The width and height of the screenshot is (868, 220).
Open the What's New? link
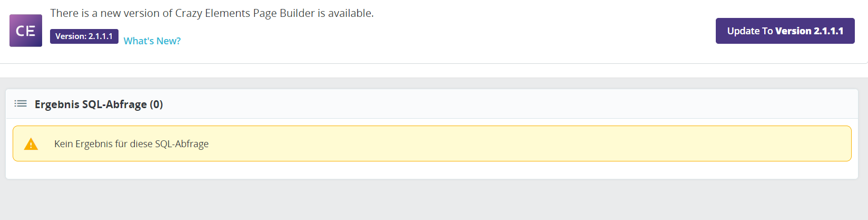[152, 41]
